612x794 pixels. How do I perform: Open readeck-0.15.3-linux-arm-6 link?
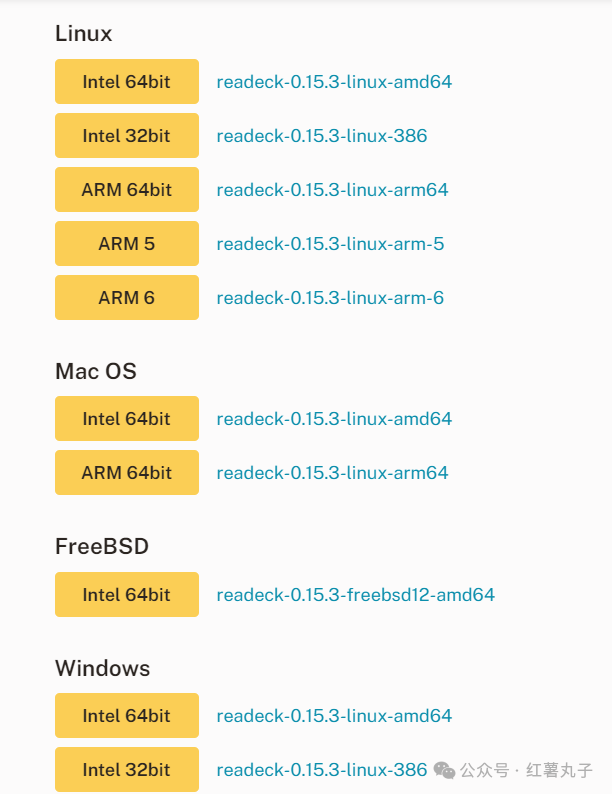pos(330,298)
